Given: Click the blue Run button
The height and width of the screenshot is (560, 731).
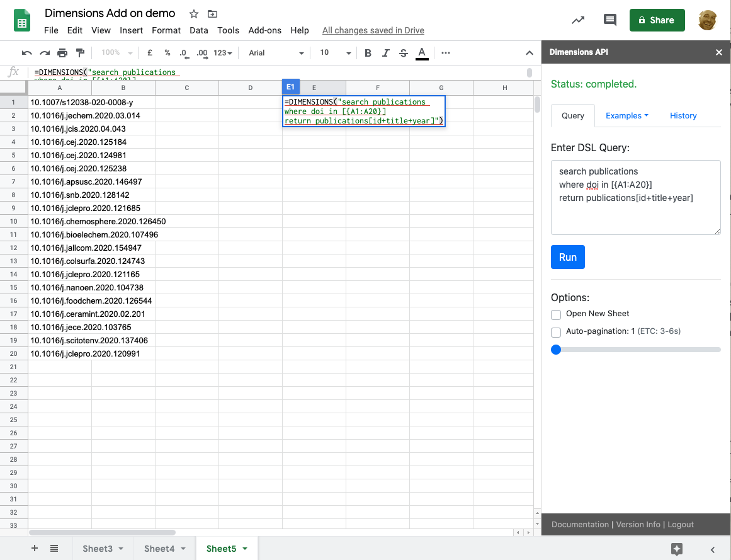Looking at the screenshot, I should pos(568,257).
